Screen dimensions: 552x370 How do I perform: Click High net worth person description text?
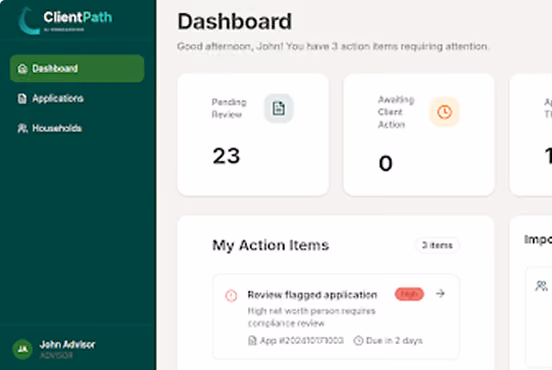click(312, 317)
